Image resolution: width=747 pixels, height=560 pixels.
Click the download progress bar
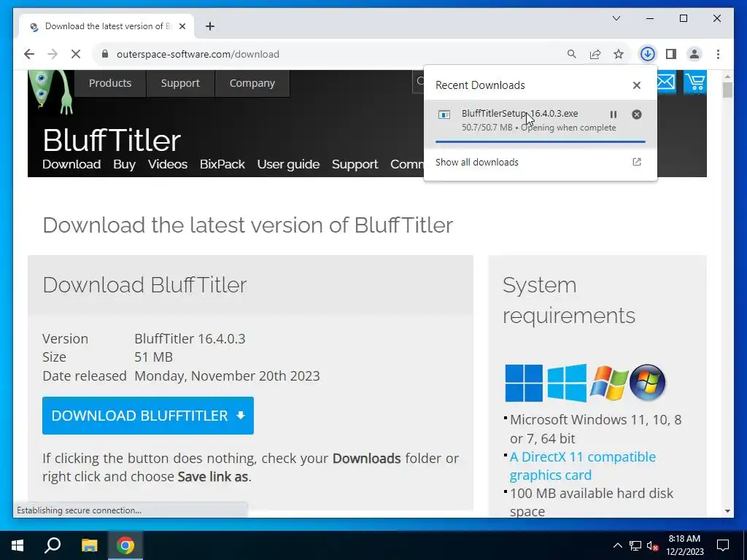541,141
